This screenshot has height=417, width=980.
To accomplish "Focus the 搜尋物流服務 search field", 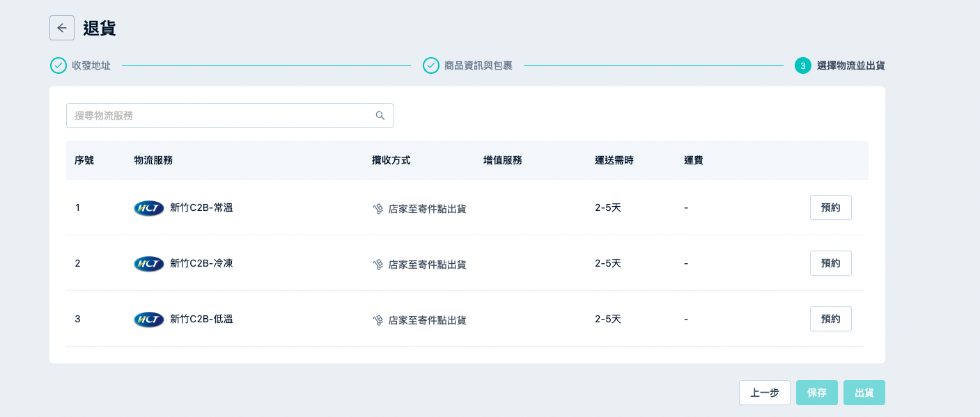I will (230, 116).
